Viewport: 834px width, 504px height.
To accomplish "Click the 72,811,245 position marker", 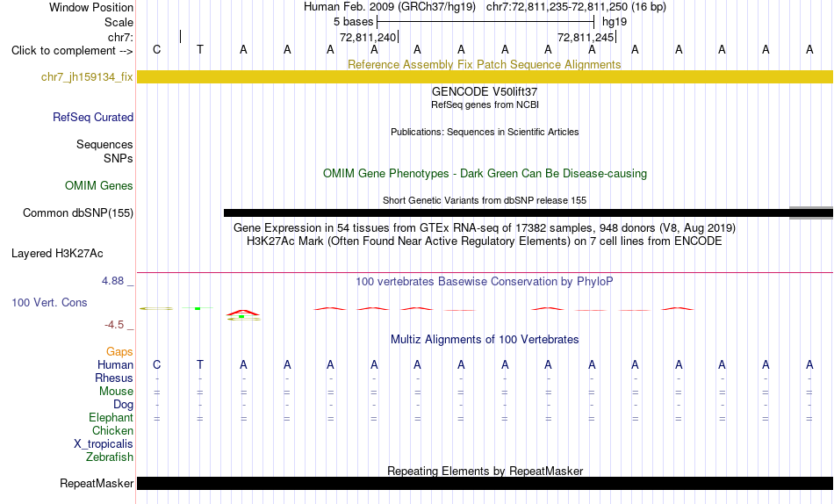I will 586,37.
